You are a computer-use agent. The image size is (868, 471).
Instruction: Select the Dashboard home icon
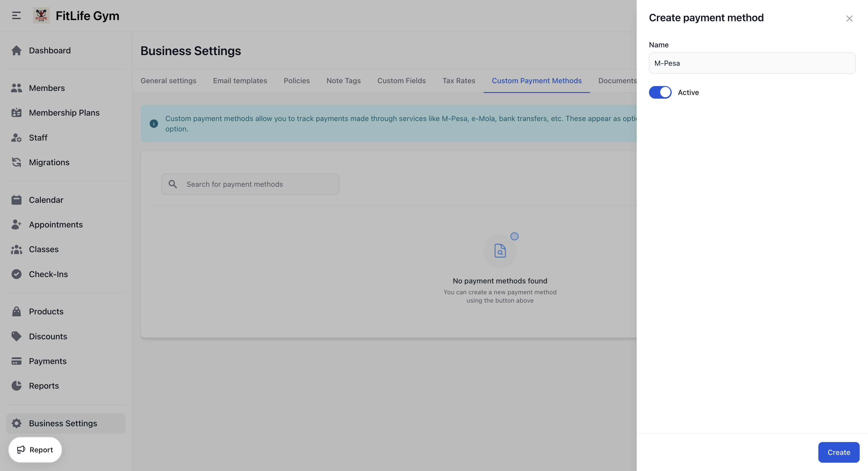coord(17,50)
